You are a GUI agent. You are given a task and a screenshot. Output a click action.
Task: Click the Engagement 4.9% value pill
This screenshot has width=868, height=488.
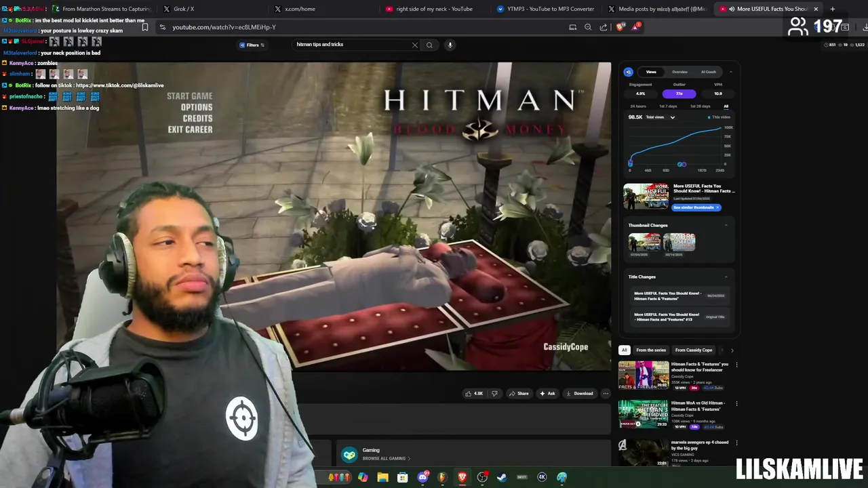coord(640,94)
